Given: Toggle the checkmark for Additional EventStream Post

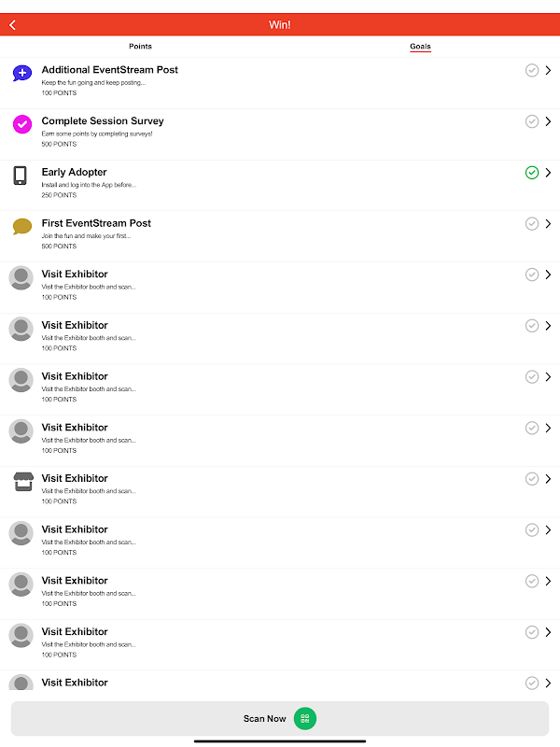Looking at the screenshot, I should (532, 71).
